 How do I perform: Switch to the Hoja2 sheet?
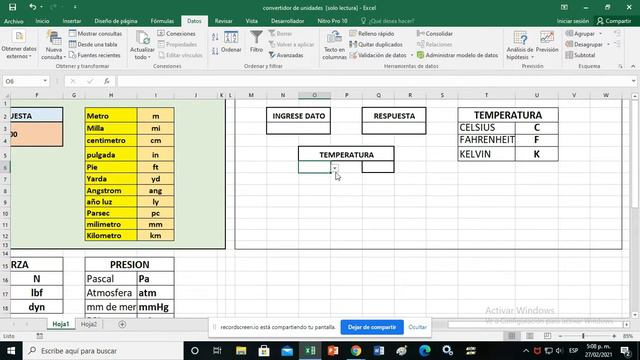coord(89,324)
